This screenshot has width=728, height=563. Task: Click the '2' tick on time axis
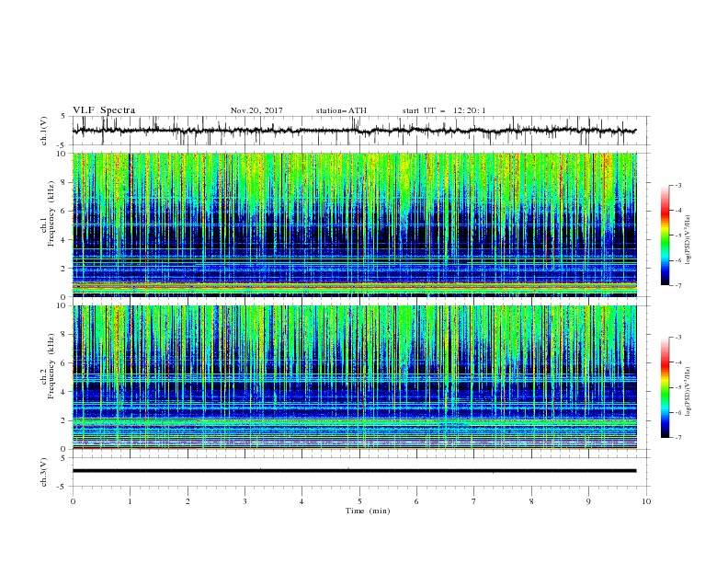coord(188,501)
